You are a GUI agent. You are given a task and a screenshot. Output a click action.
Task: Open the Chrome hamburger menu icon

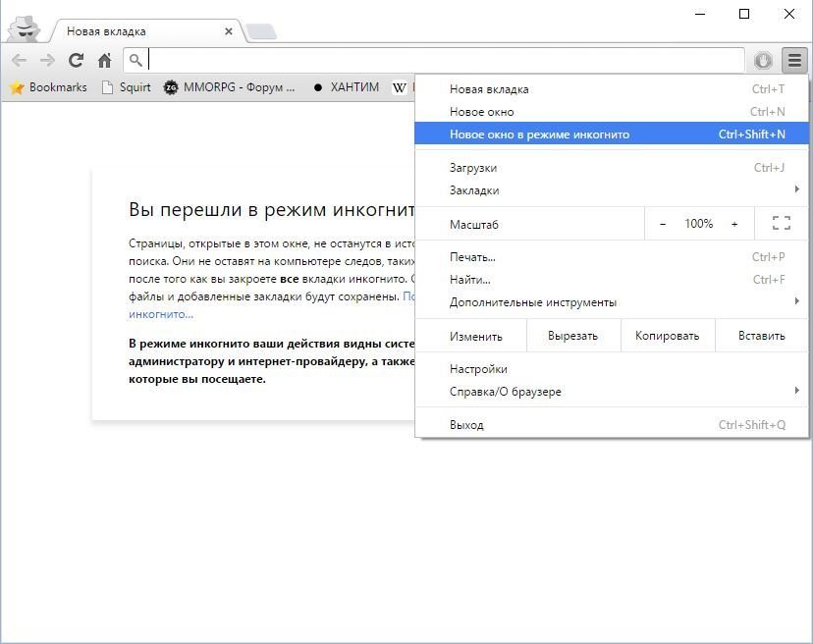(x=794, y=60)
